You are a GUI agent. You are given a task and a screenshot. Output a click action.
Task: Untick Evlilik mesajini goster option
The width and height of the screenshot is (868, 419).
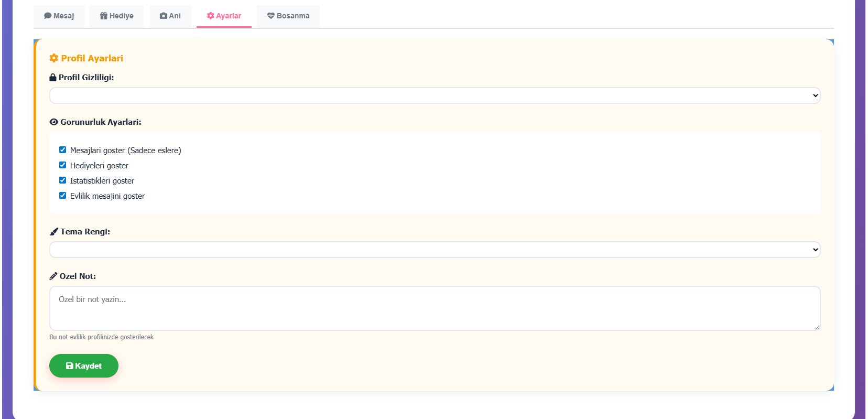[x=63, y=196]
